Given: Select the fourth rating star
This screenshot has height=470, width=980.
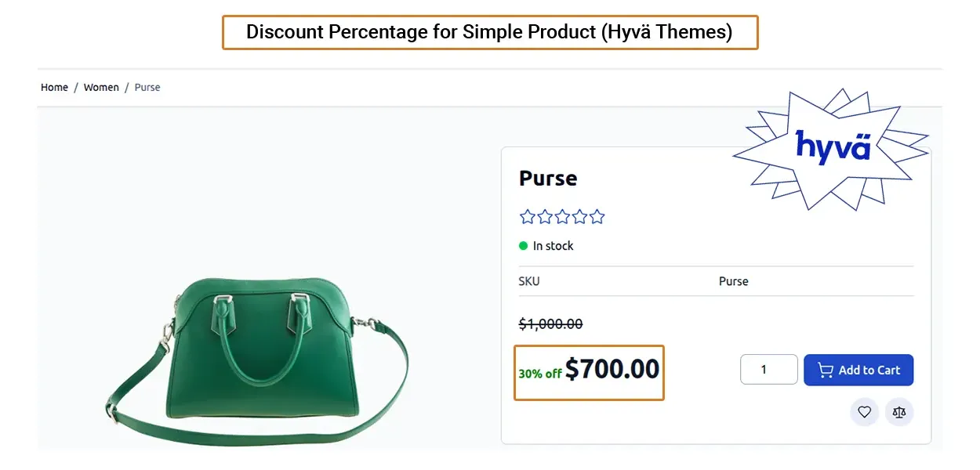Looking at the screenshot, I should click(x=579, y=217).
